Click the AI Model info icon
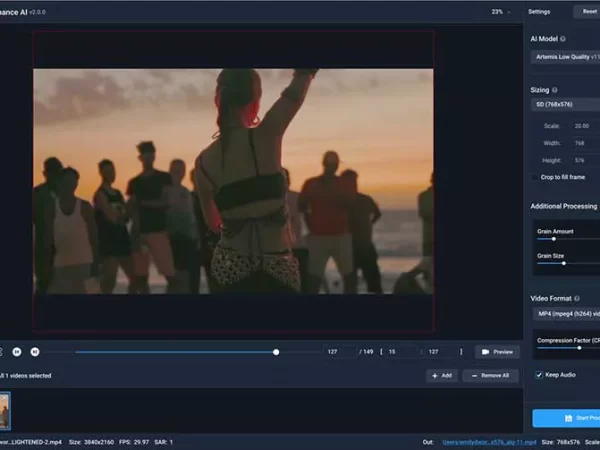This screenshot has width=600, height=450. tap(563, 39)
